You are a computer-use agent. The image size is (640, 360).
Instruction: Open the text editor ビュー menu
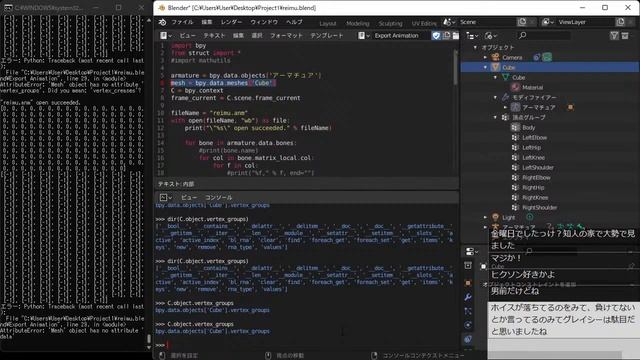tap(188, 36)
